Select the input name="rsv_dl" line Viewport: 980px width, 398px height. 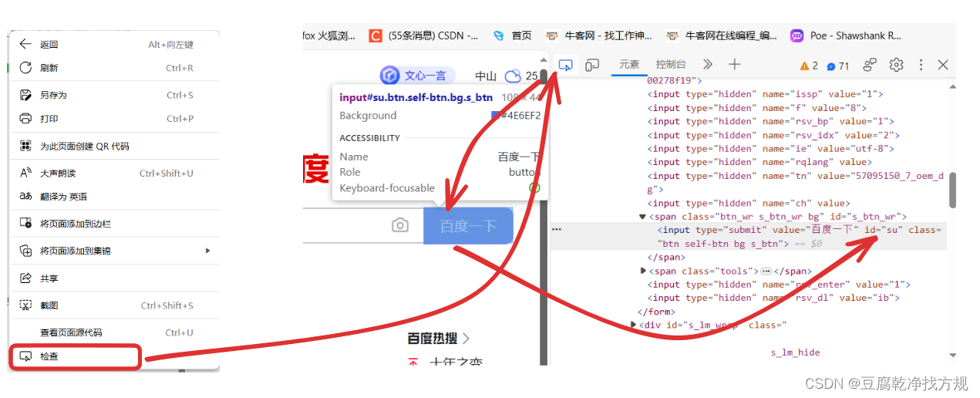pos(773,298)
